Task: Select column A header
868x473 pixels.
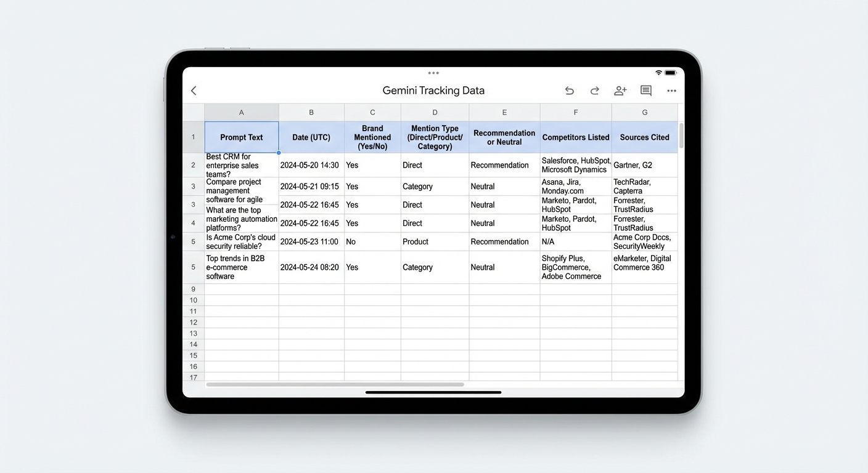Action: click(x=241, y=112)
